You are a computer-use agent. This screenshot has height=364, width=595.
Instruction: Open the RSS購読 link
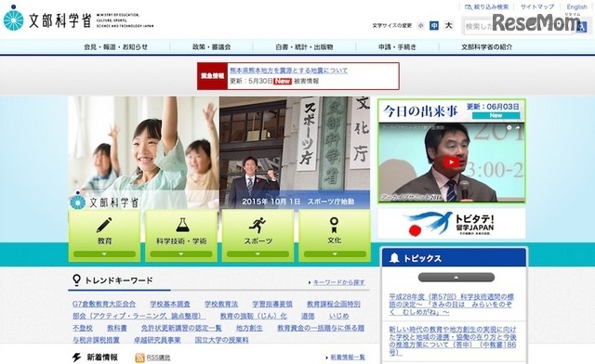(x=158, y=357)
